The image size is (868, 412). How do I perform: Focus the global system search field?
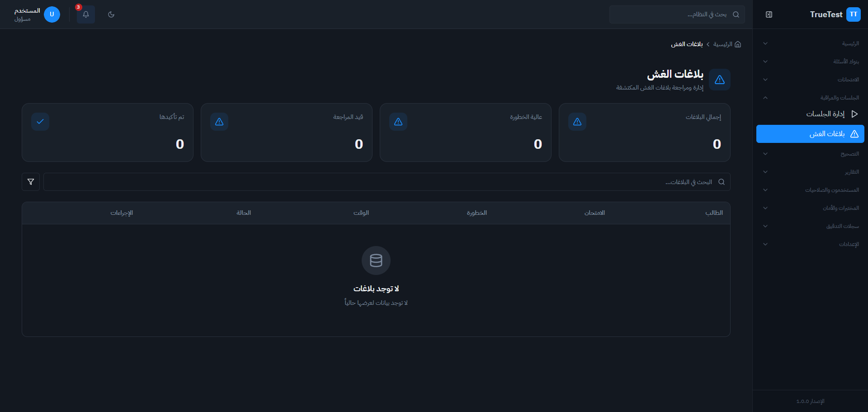click(x=677, y=14)
